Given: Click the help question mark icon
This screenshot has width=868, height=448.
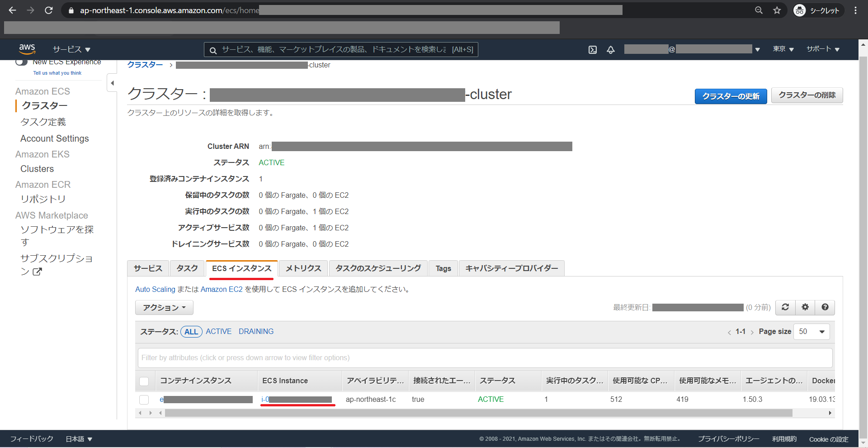Looking at the screenshot, I should pos(825,307).
